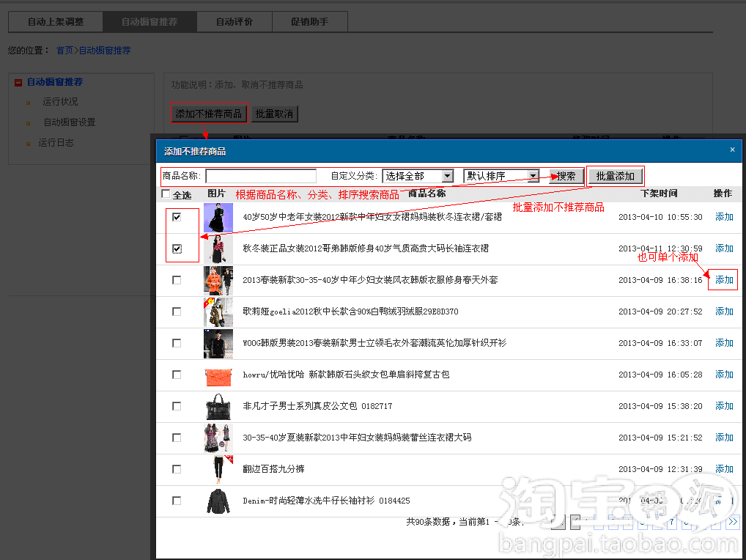Click thumbnail of Denim 牛仔长袖衬衫

click(218, 501)
